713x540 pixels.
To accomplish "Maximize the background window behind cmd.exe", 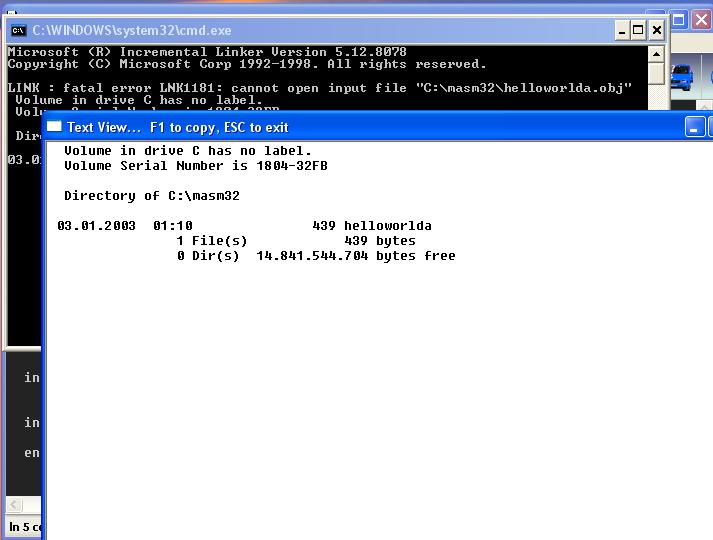I will pos(679,20).
